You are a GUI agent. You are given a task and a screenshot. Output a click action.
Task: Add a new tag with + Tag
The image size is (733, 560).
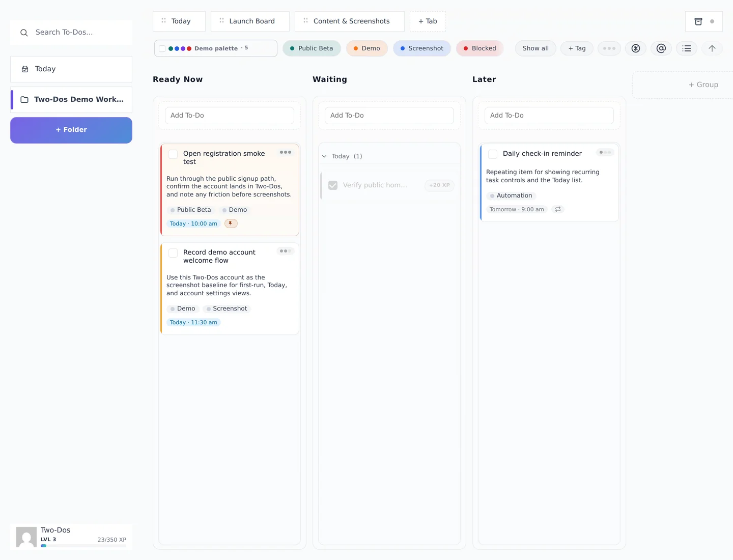click(x=577, y=48)
